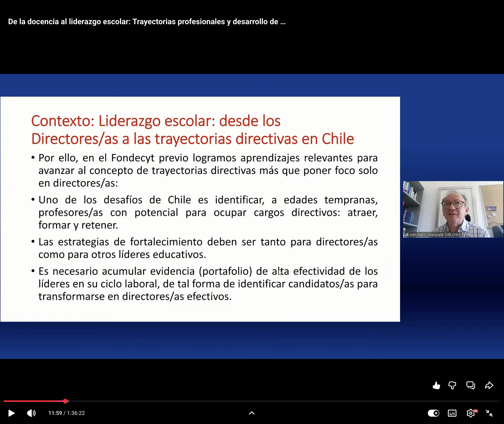
Task: Click the 11:59 / 1:36:22 time display
Action: (67, 413)
